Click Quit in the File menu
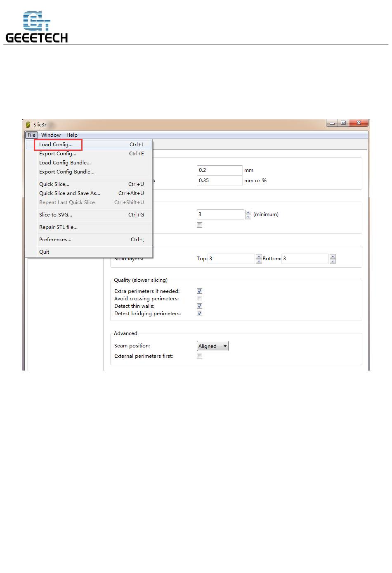The height and width of the screenshot is (573, 392). (89, 252)
